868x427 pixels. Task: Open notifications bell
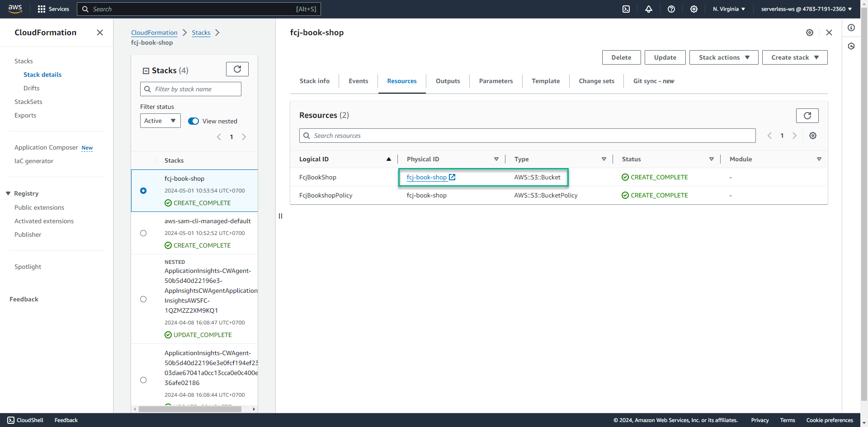coord(649,9)
